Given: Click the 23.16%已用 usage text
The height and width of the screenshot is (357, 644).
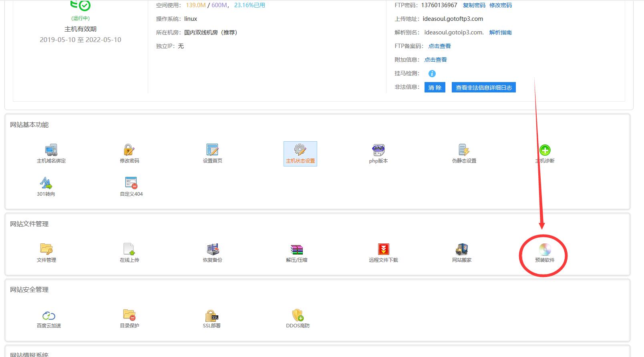Looking at the screenshot, I should (x=250, y=5).
